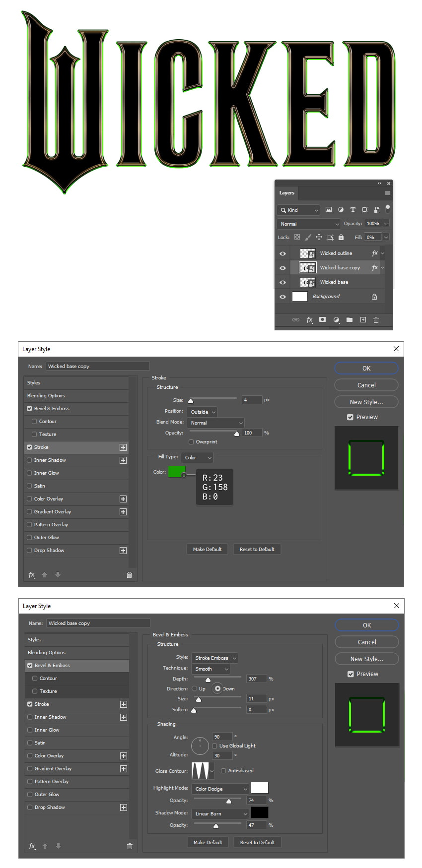Enable Overprint checkbox in Stroke settings
Screen dimensions: 422x868
(191, 442)
